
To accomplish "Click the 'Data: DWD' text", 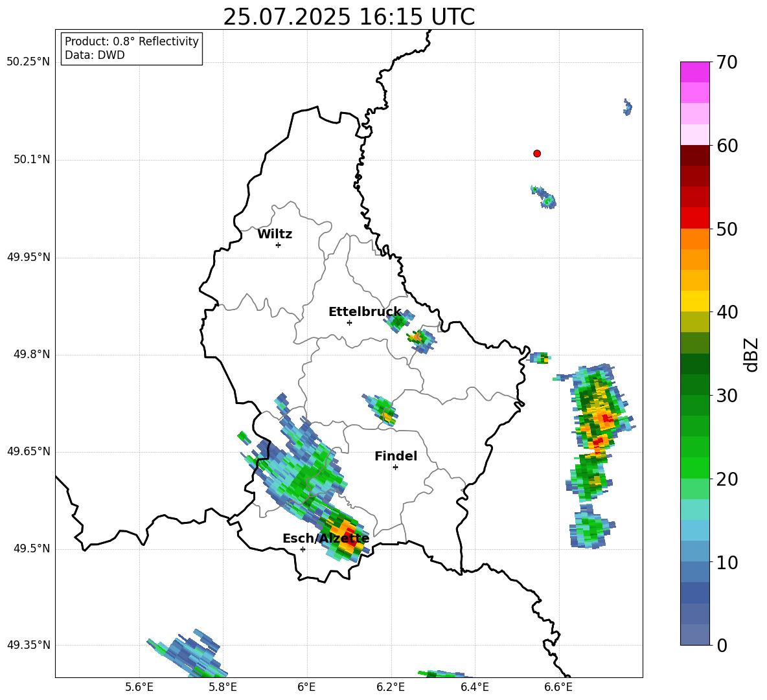I will [x=95, y=55].
